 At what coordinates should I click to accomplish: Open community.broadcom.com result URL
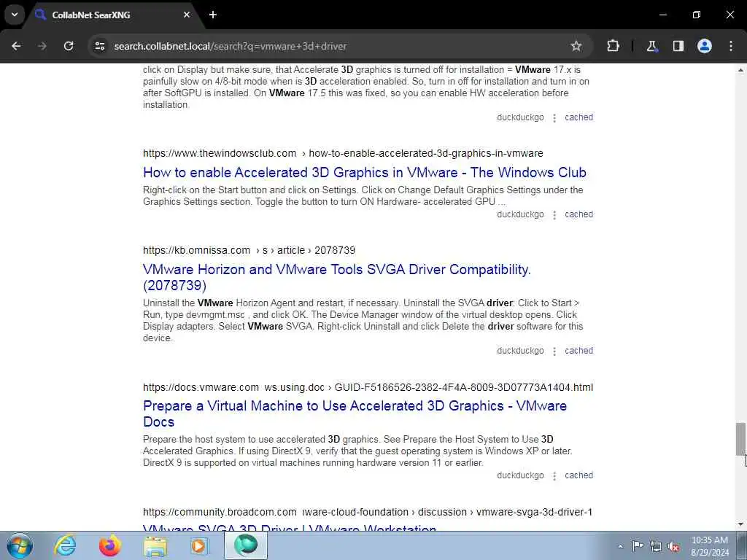point(368,513)
